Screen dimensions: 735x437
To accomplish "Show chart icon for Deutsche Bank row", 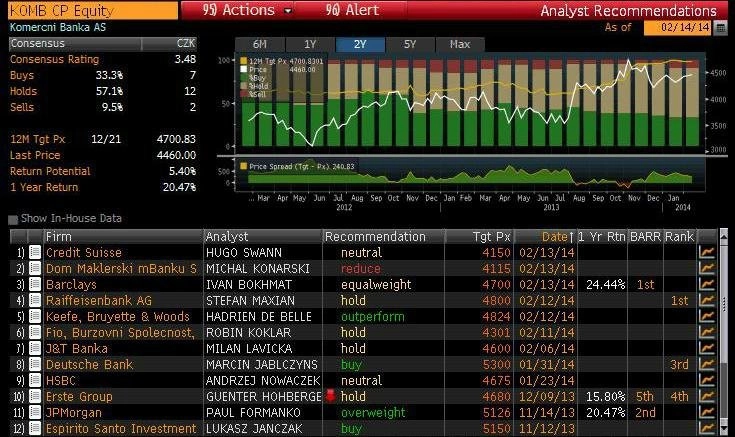I will click(x=706, y=364).
